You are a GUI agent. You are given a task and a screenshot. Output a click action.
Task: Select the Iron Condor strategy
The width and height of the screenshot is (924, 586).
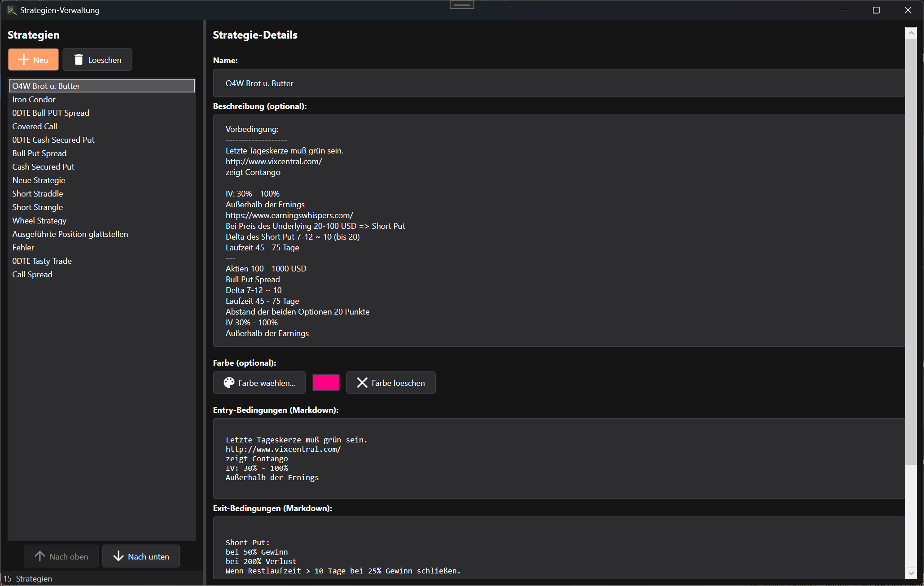pos(34,100)
